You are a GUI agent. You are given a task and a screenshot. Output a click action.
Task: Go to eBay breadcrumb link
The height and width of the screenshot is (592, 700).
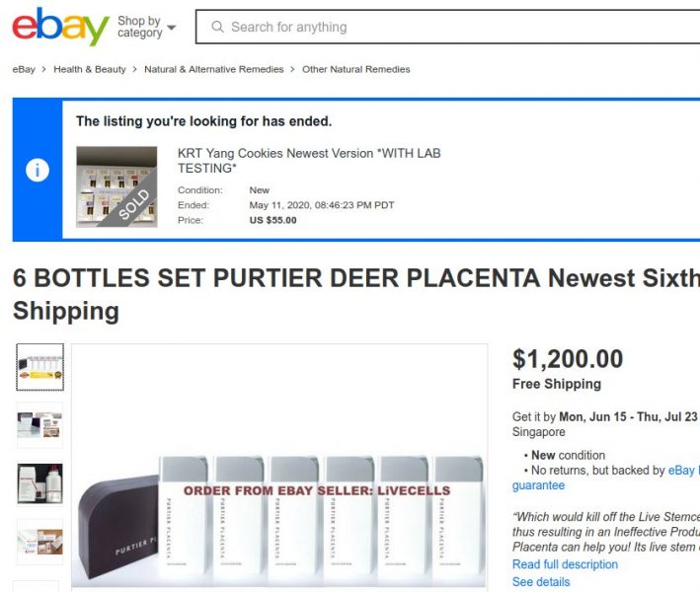click(24, 69)
